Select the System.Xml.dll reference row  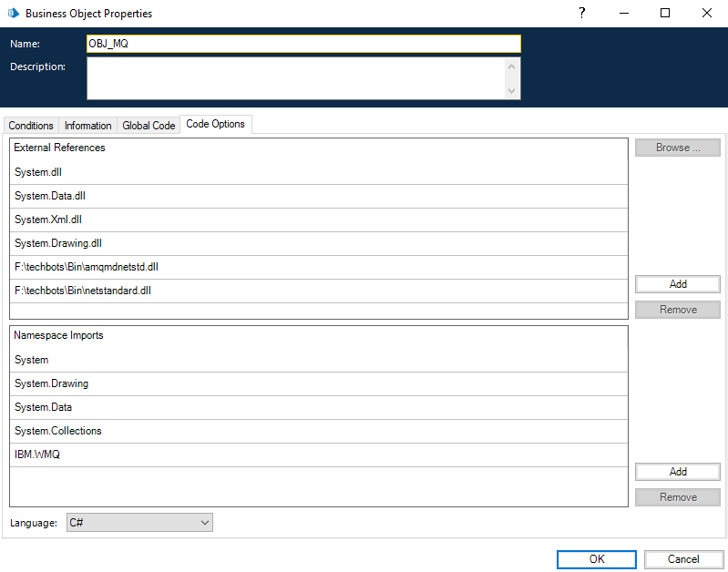[x=319, y=220]
